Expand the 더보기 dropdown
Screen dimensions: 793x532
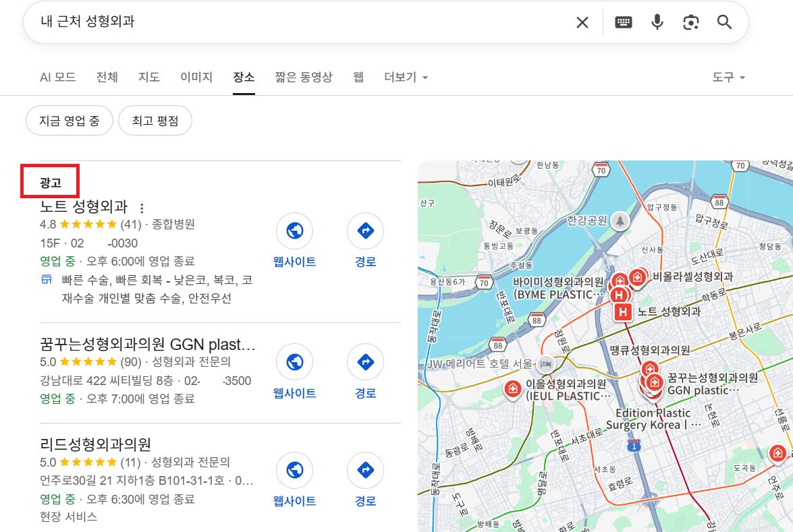tap(406, 78)
